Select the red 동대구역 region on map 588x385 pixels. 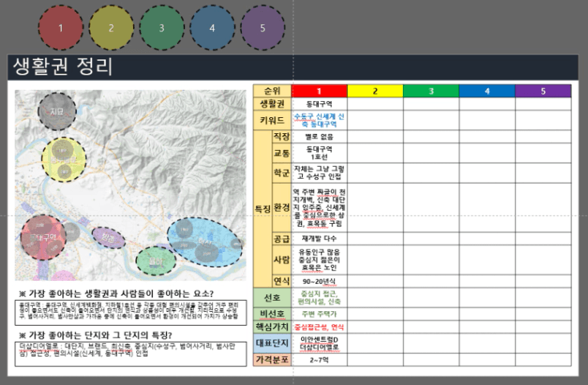tap(42, 237)
